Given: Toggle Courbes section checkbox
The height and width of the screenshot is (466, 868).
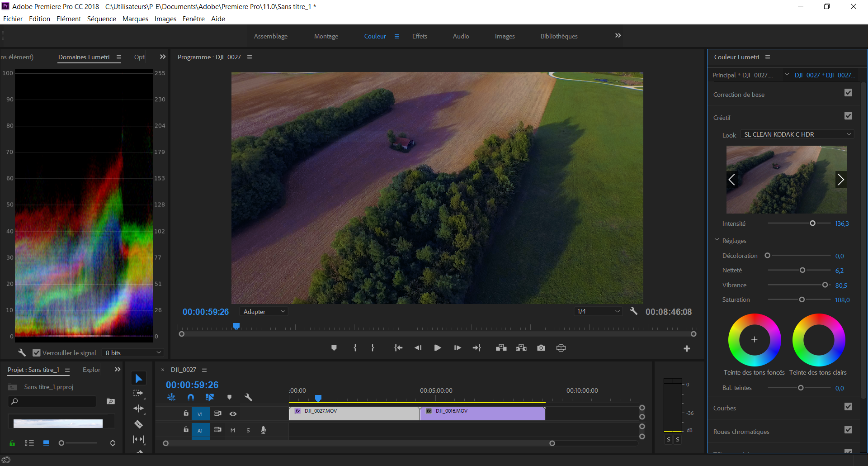Looking at the screenshot, I should point(848,407).
